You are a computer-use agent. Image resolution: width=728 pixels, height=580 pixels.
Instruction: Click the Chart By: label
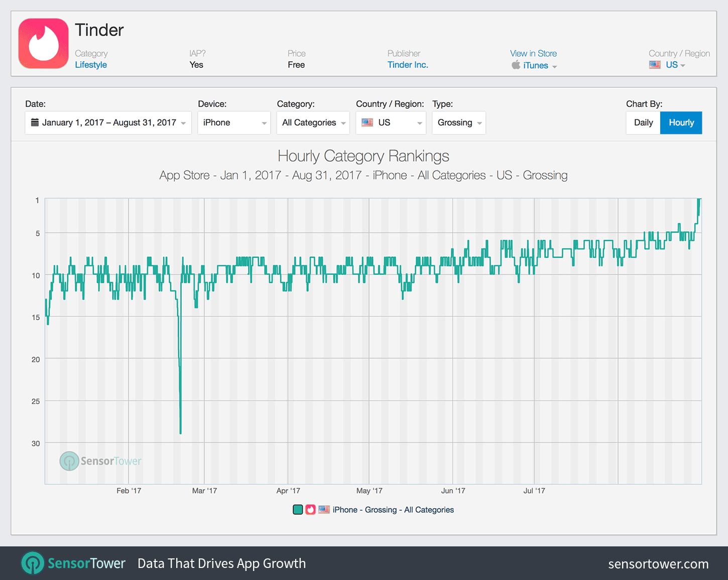[644, 104]
